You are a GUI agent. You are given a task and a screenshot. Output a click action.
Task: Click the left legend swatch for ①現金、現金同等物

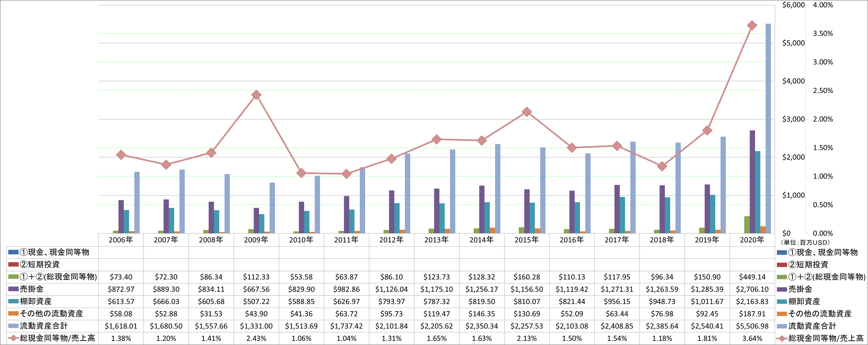click(x=13, y=252)
